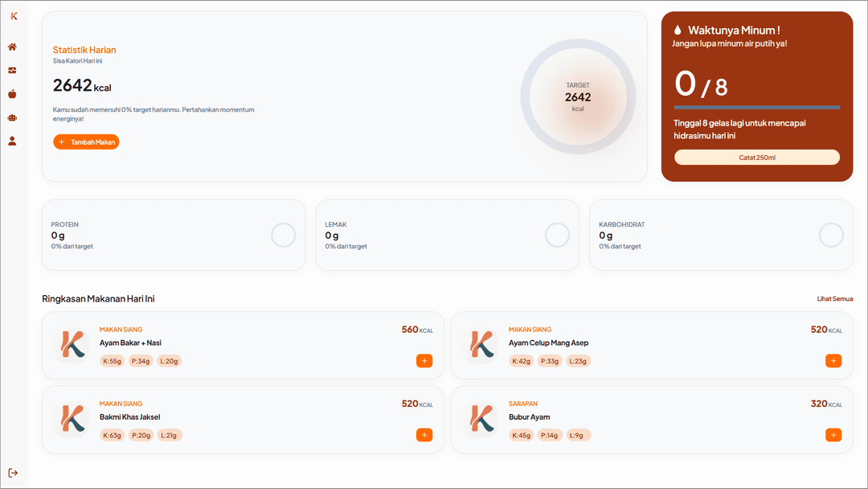Add Bakmi Khas Jaksel with plus button
Viewport: 868px width, 489px height.
point(424,435)
